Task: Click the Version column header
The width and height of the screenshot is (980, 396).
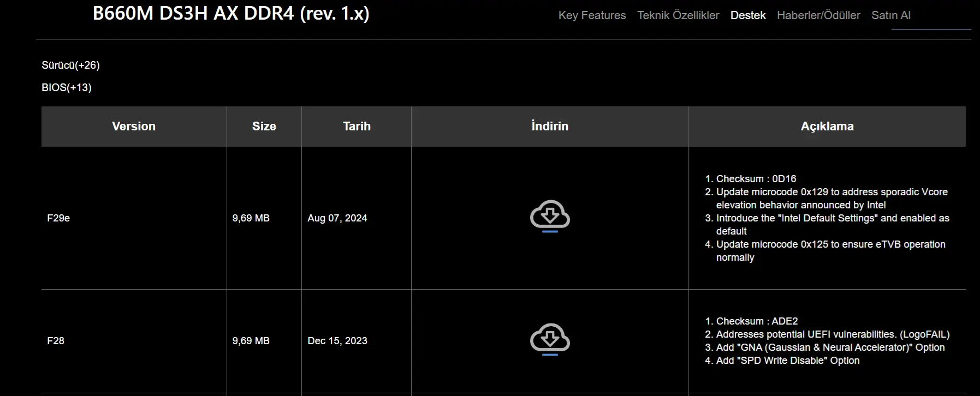Action: [134, 126]
